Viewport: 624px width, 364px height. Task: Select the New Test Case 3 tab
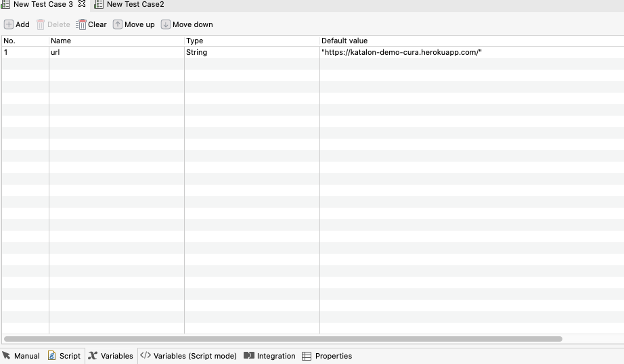click(43, 4)
